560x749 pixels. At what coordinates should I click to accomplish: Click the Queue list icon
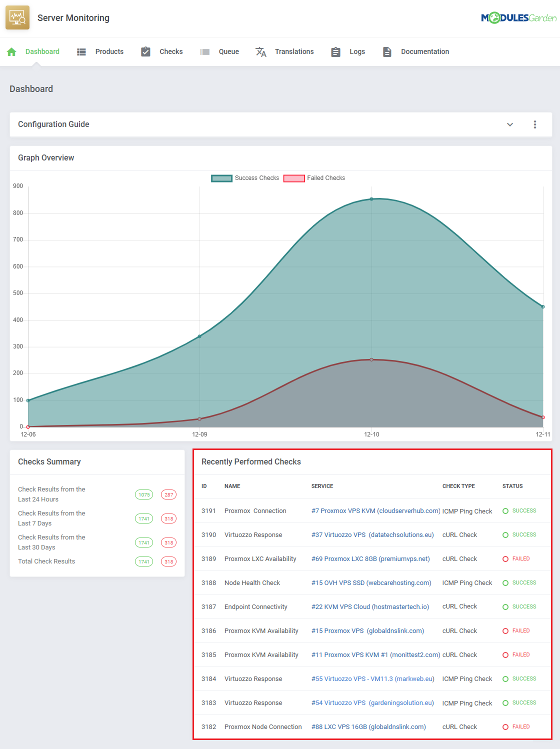click(x=204, y=51)
